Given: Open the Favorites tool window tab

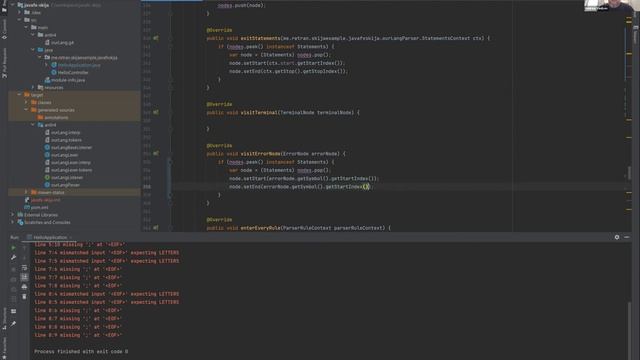Looking at the screenshot, I should click(4, 348).
